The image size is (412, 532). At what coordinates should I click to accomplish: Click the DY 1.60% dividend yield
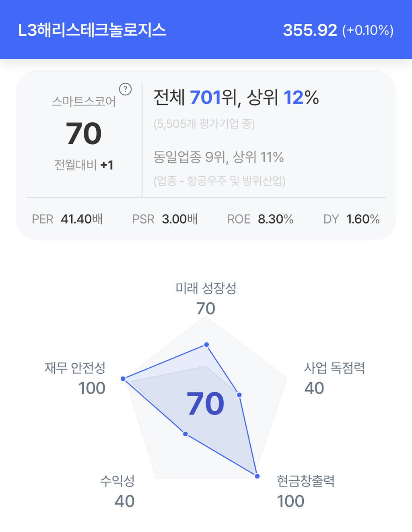[352, 219]
